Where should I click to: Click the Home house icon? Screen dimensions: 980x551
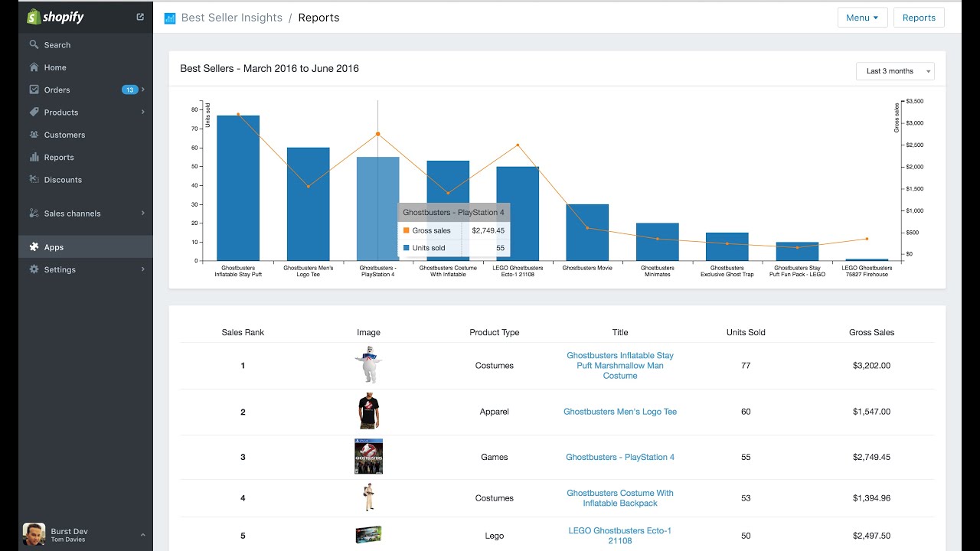pyautogui.click(x=34, y=67)
